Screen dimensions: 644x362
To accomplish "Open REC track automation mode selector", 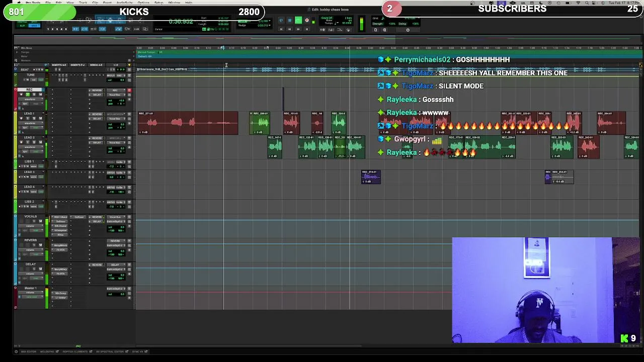I will tap(36, 104).
